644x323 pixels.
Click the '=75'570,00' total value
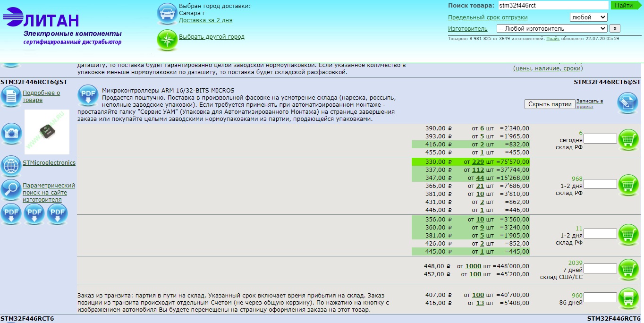tap(513, 161)
